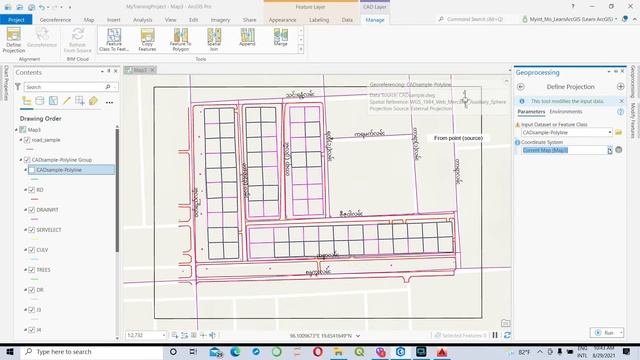Image resolution: width=640 pixels, height=360 pixels.
Task: Collapse the Map3 tree node
Action: [16, 130]
